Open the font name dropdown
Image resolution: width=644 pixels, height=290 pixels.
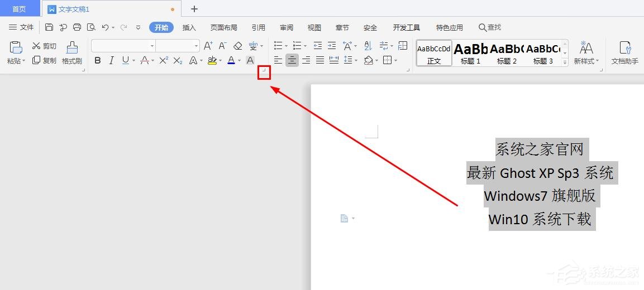pyautogui.click(x=152, y=46)
